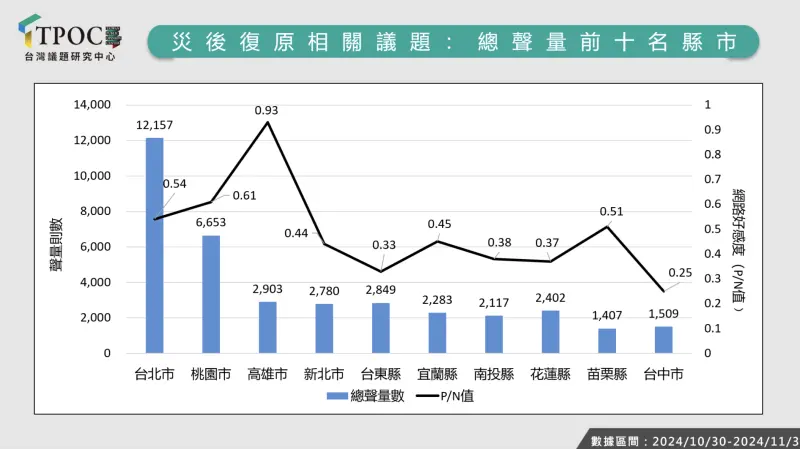
Task: Click the 南投縣 axis label
Action: [494, 374]
